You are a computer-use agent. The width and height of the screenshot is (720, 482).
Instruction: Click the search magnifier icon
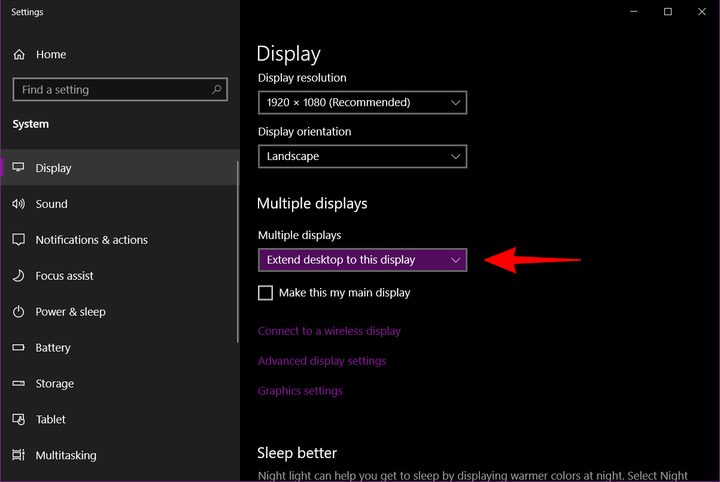tap(216, 90)
